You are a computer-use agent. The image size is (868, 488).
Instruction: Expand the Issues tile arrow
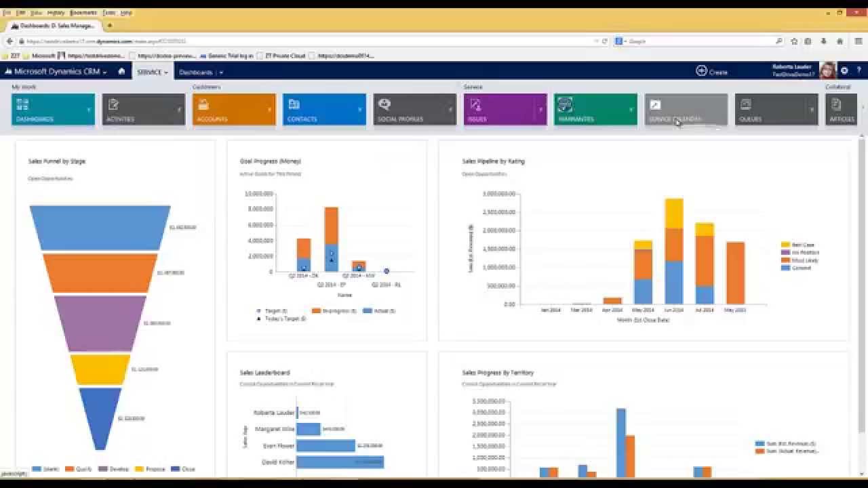coord(540,110)
